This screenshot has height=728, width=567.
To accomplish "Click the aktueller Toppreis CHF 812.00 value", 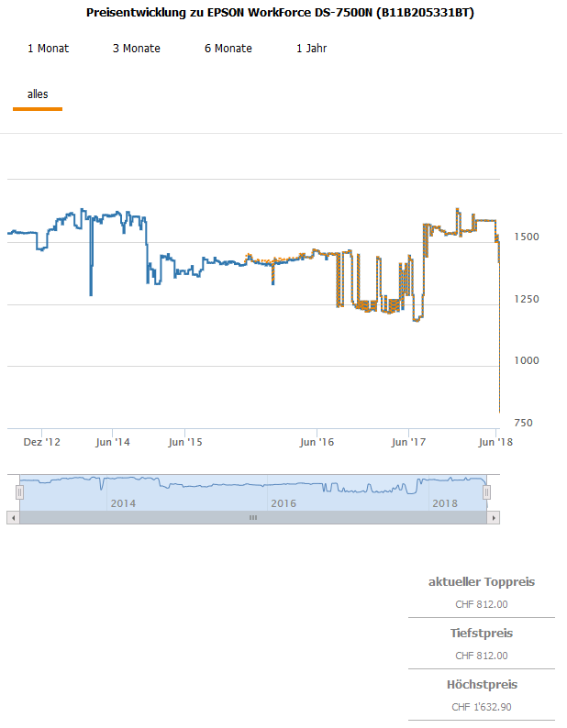I will [481, 604].
